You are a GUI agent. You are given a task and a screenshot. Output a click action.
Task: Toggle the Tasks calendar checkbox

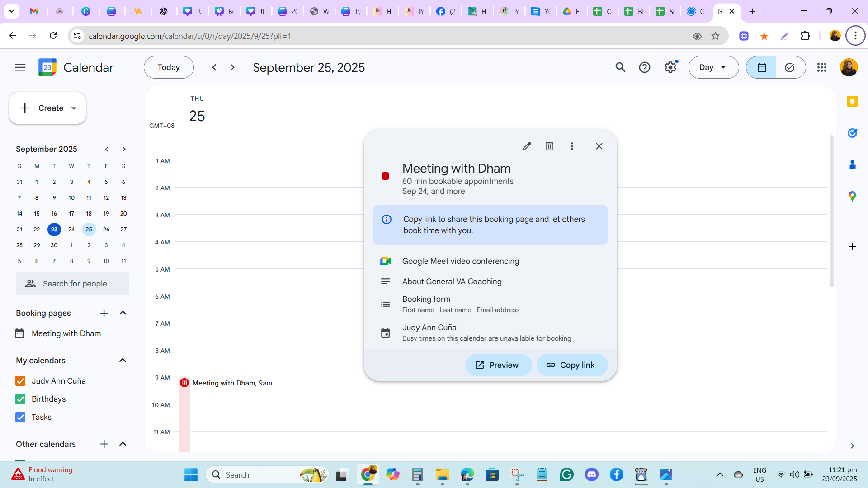[20, 417]
